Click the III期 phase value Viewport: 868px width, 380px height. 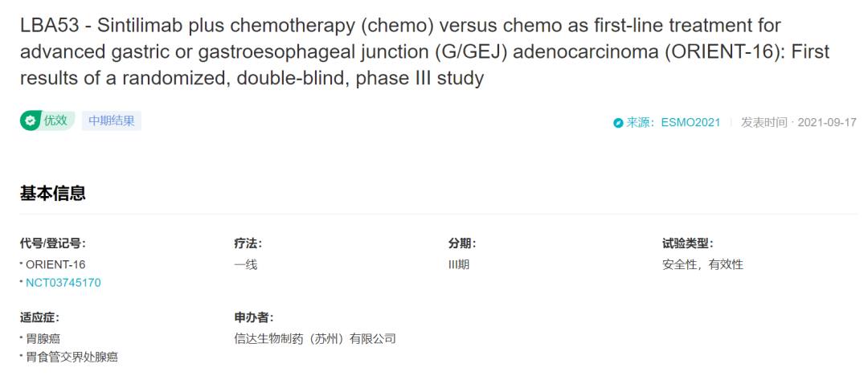pyautogui.click(x=459, y=264)
